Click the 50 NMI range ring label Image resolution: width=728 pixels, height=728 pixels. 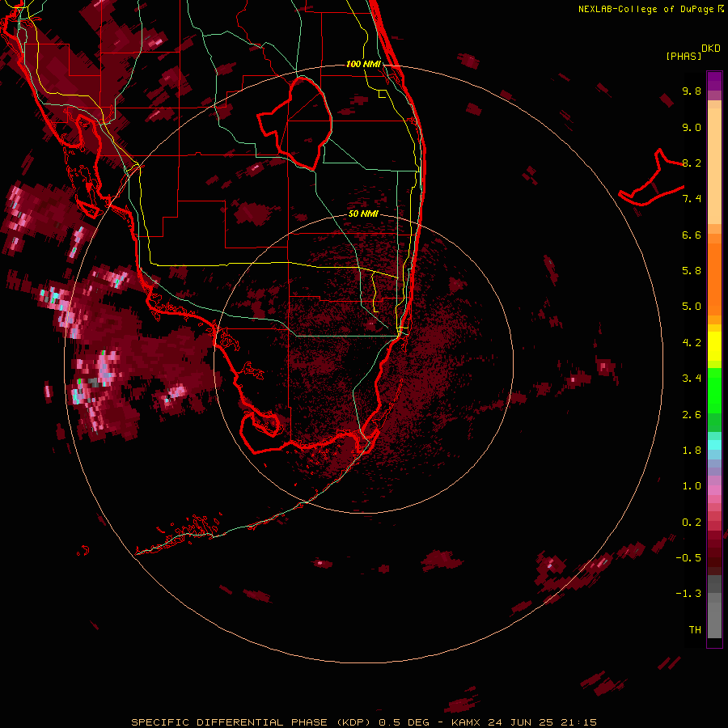(363, 214)
